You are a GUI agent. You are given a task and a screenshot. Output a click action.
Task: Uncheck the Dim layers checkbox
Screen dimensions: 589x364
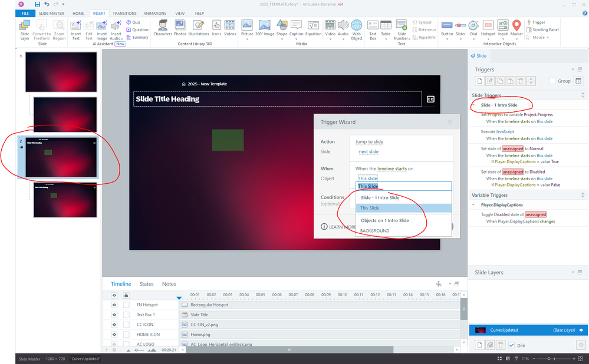click(x=511, y=345)
